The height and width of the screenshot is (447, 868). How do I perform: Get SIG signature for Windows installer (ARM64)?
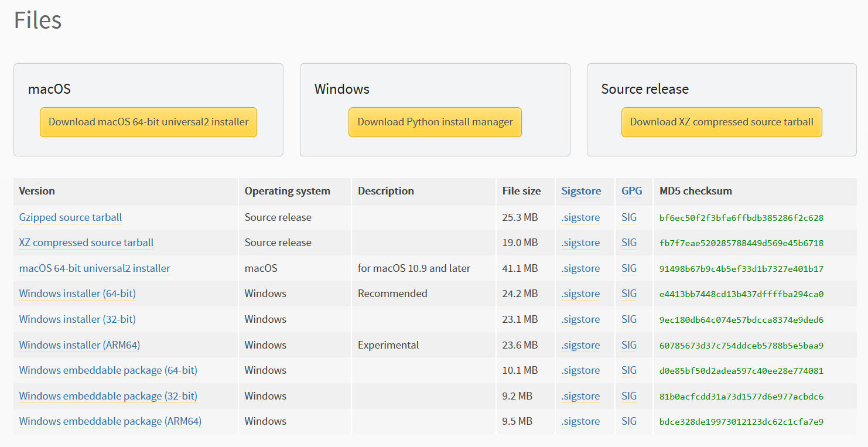pos(629,345)
